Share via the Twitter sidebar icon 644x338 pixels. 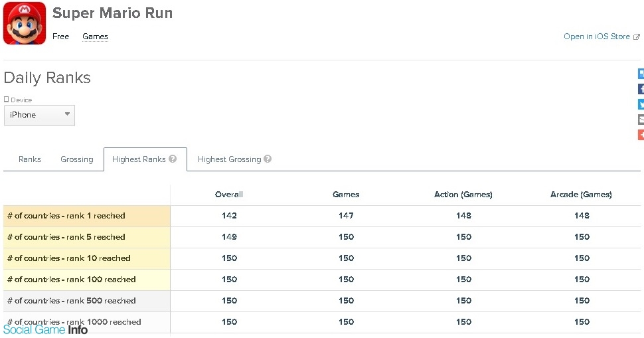[641, 104]
